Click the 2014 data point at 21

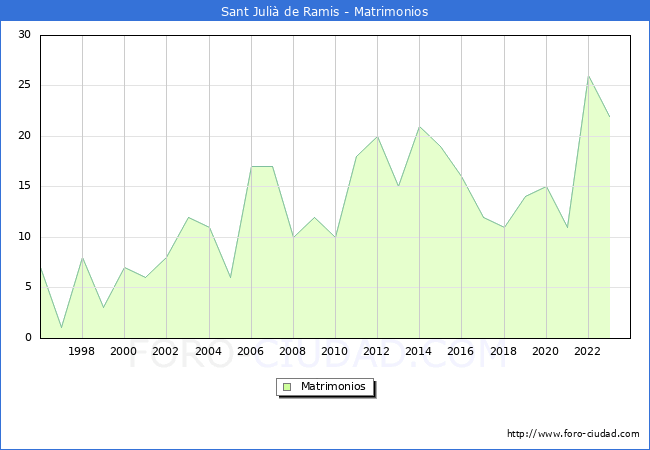tap(420, 126)
